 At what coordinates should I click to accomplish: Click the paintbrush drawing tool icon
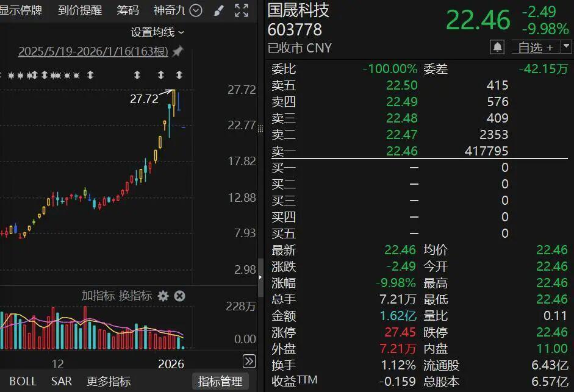coord(219,10)
